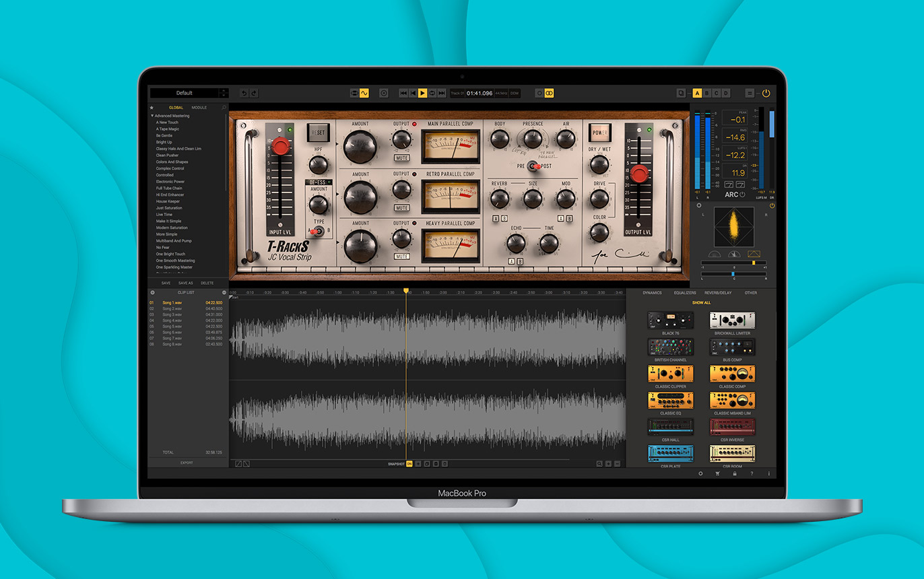Switch to MODULE presets tab
924x579 pixels.
[x=199, y=108]
